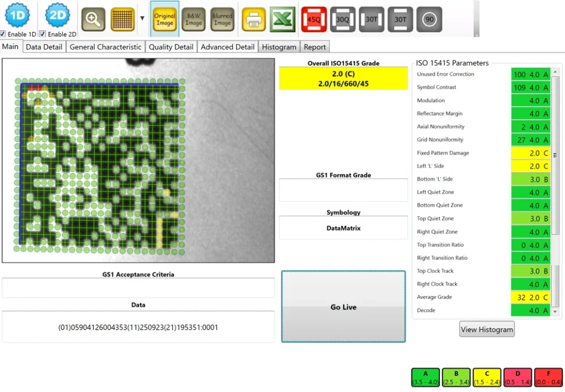
Task: Export results to Excel
Action: (282, 19)
